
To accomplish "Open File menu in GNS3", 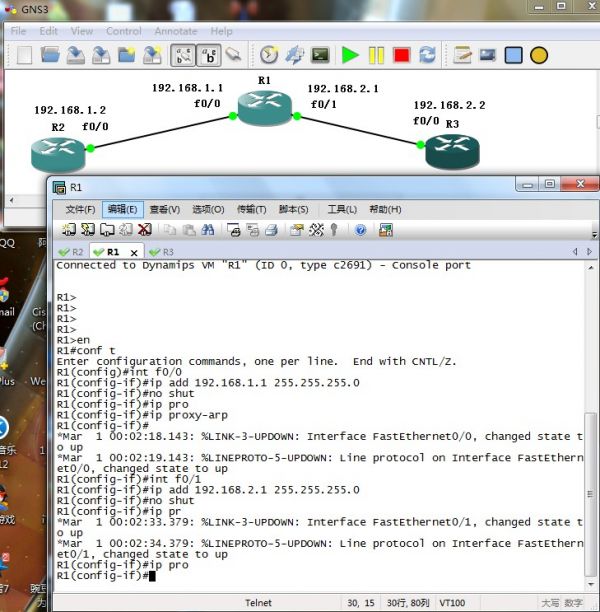I will [18, 31].
